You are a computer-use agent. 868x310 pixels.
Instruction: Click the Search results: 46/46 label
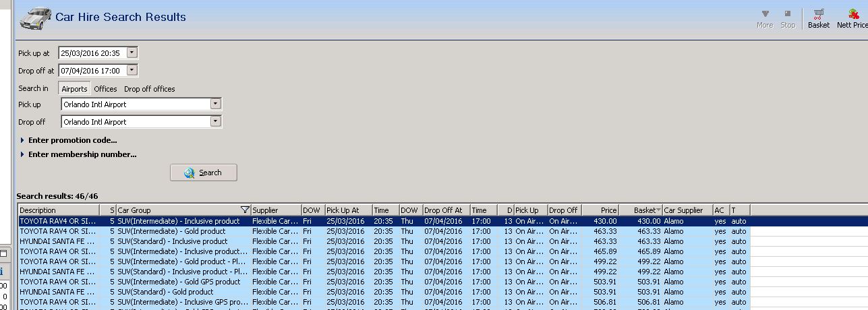tap(57, 196)
